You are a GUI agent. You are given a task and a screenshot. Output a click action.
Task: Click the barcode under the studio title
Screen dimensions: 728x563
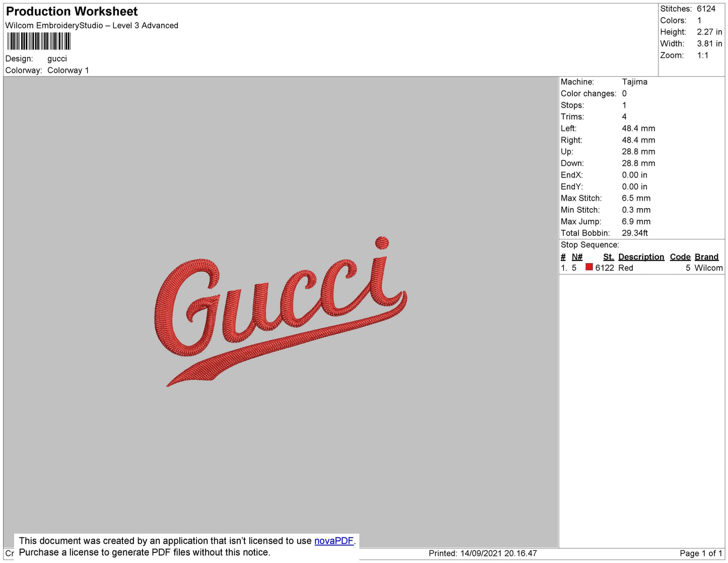pyautogui.click(x=39, y=41)
